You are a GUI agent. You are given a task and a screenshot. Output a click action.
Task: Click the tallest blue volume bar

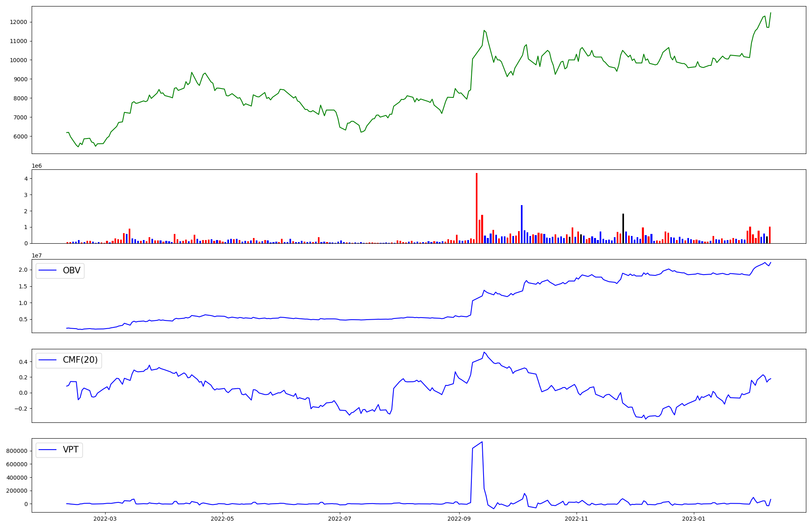coord(522,224)
